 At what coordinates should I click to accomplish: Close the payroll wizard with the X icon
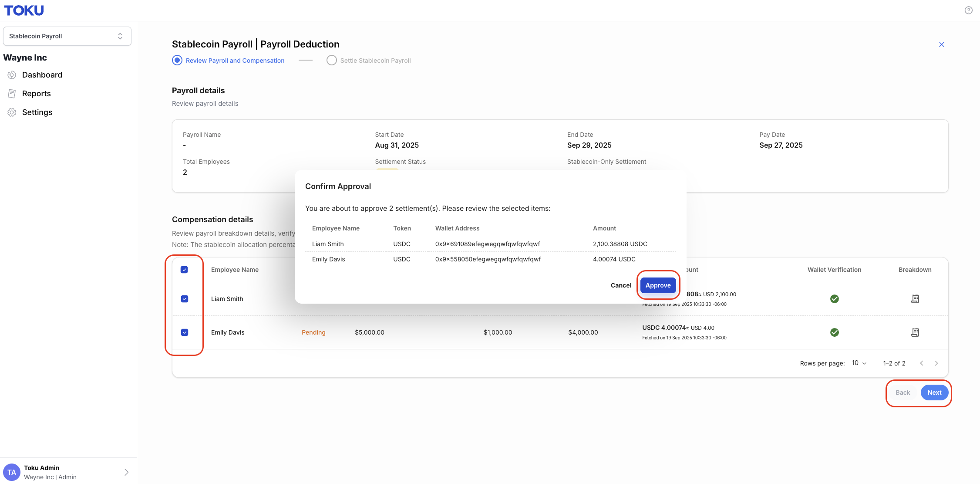(x=941, y=44)
